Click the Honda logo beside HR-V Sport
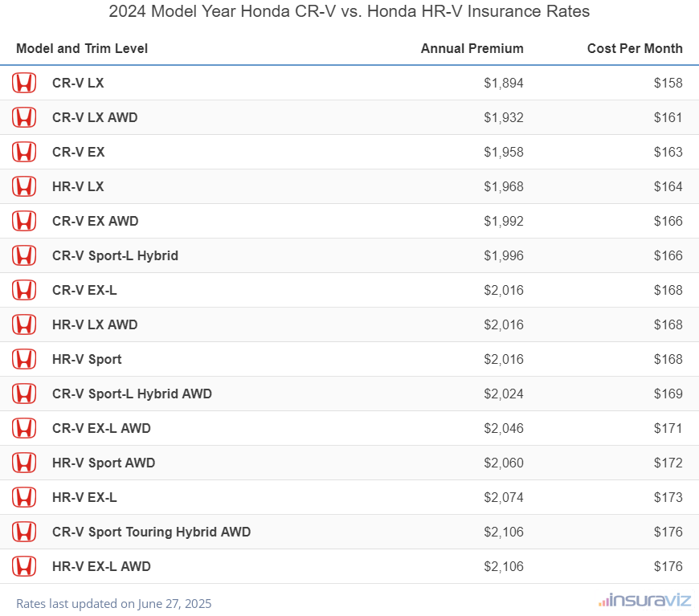Viewport: 699px width, 616px height. point(24,359)
